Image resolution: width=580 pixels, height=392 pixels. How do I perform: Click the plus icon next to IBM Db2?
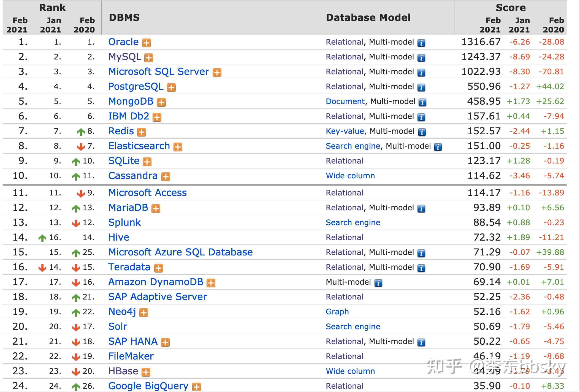157,117
